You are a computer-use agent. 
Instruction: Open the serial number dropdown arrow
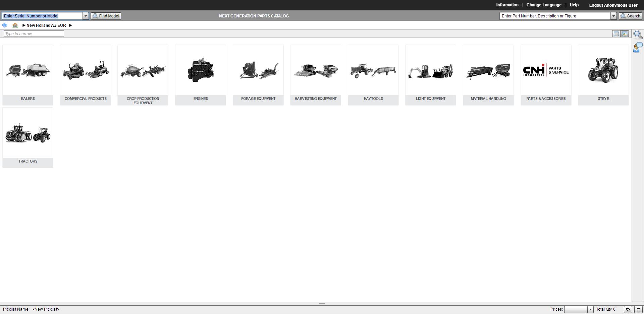pos(86,16)
